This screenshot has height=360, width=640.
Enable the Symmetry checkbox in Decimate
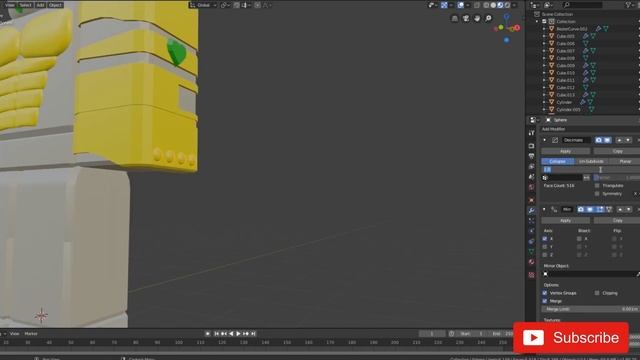click(x=597, y=194)
